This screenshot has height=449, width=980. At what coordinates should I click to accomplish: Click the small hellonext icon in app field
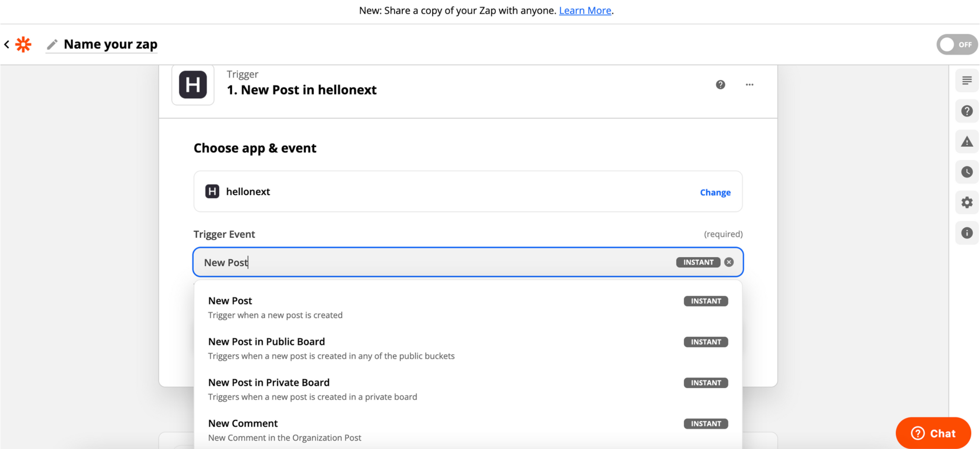(212, 191)
